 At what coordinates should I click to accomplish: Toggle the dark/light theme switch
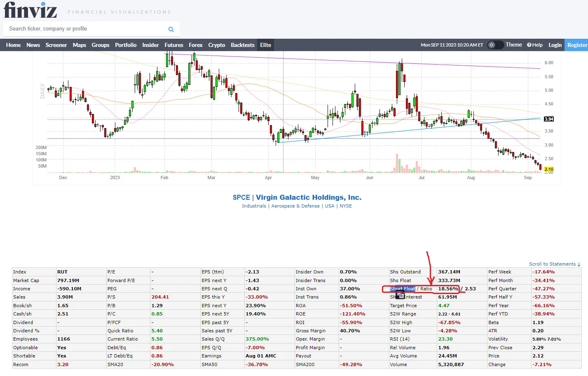[x=495, y=45]
